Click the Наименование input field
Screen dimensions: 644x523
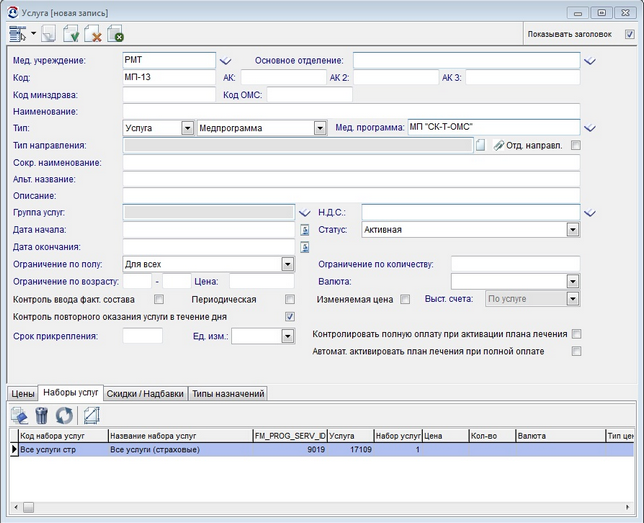click(351, 111)
